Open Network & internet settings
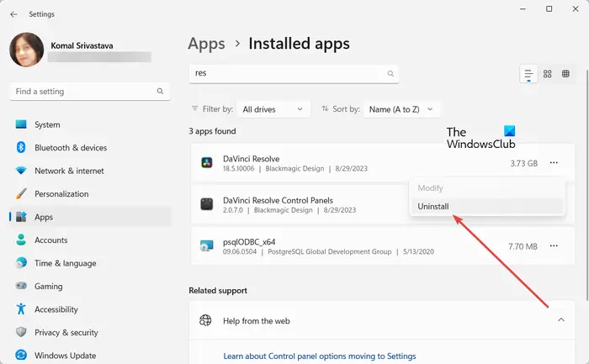This screenshot has width=589, height=364. click(x=90, y=171)
